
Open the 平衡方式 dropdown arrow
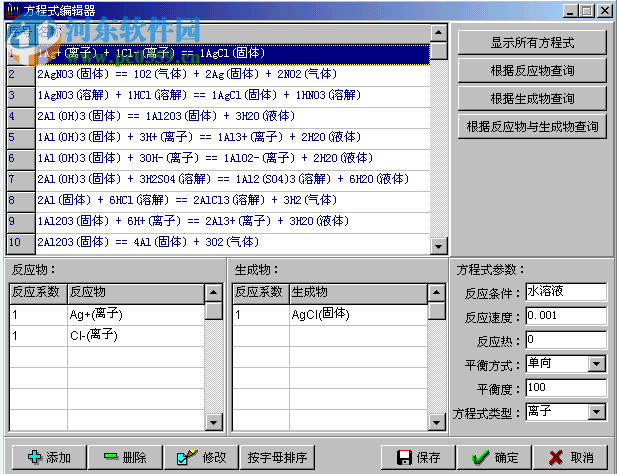(x=597, y=364)
